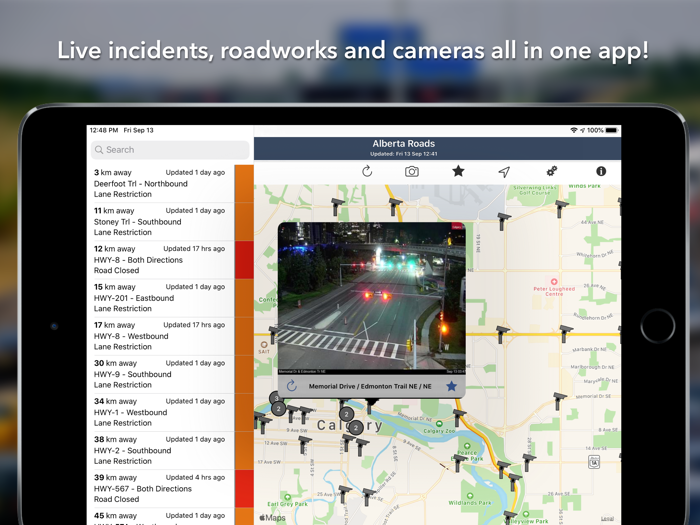This screenshot has height=525, width=700.
Task: Open the HWY-2 - Southbound entry
Action: [x=170, y=450]
